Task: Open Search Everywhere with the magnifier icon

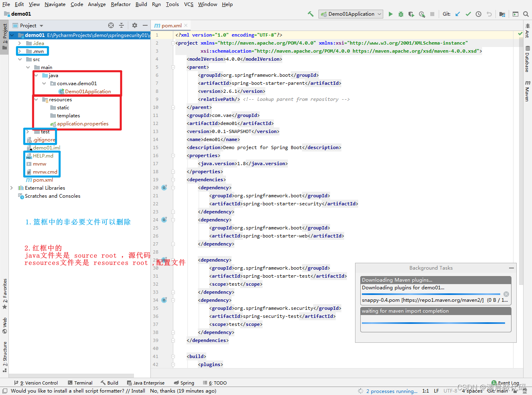Action: pos(525,14)
